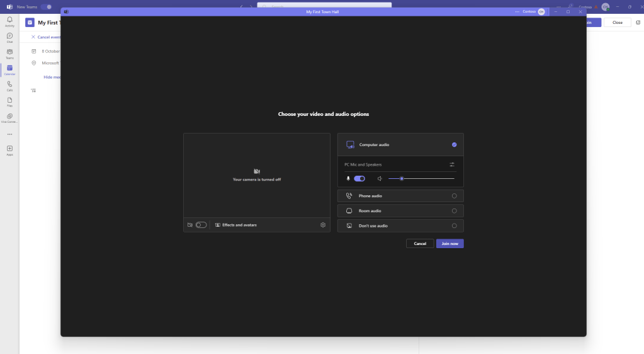Expand more apps ellipsis in sidebar

pos(9,134)
